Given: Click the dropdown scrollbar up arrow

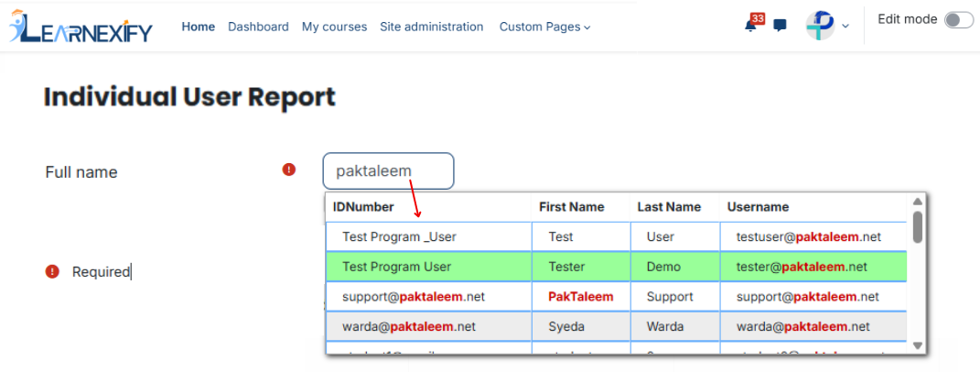Looking at the screenshot, I should 918,202.
